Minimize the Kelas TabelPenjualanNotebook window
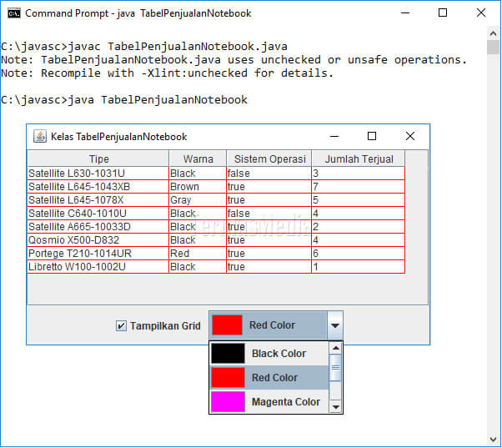The image size is (502, 448). point(334,137)
